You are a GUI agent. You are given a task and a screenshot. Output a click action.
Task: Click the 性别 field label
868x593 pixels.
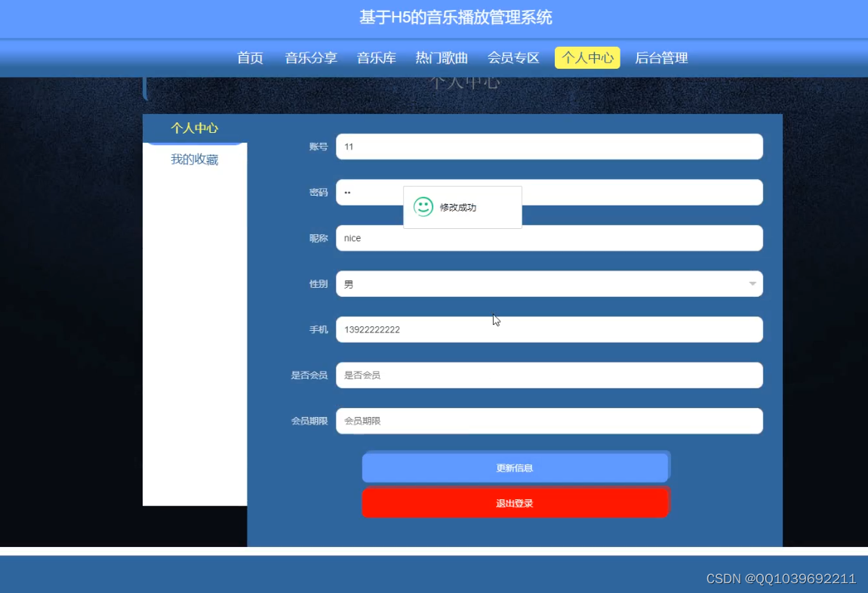pyautogui.click(x=319, y=284)
